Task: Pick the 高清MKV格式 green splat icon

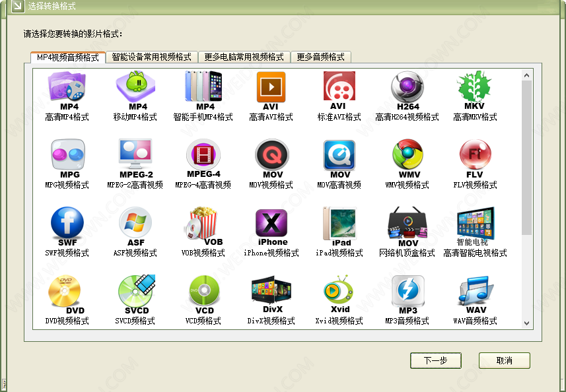Action: [x=475, y=86]
